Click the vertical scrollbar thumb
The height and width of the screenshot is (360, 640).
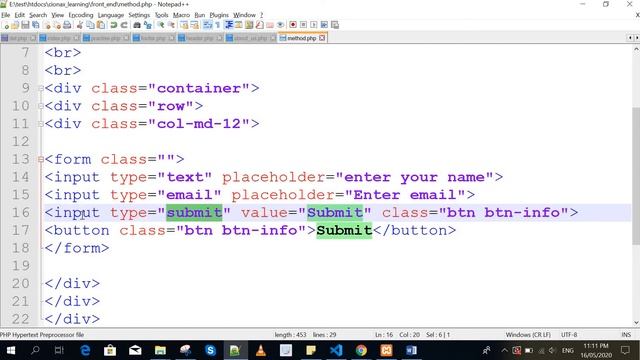636,176
